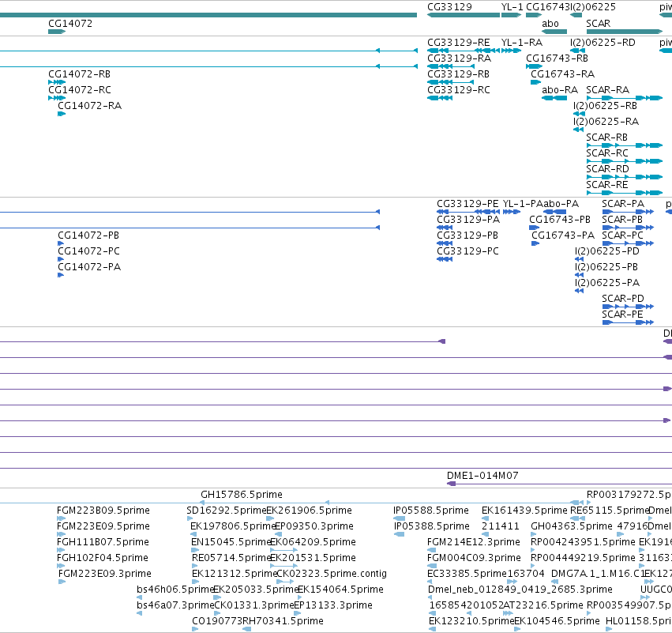672x633 pixels.
Task: Click the abo-PA protein label
Action: [x=561, y=204]
